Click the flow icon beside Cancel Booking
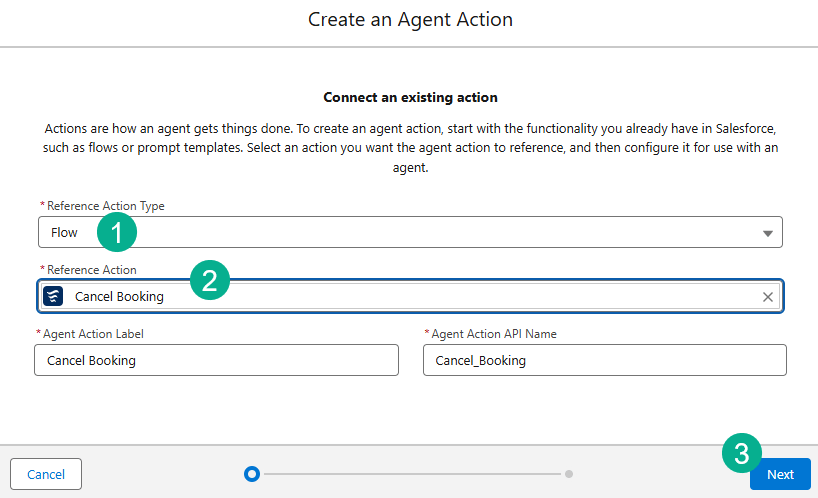The width and height of the screenshot is (818, 498). 53,296
